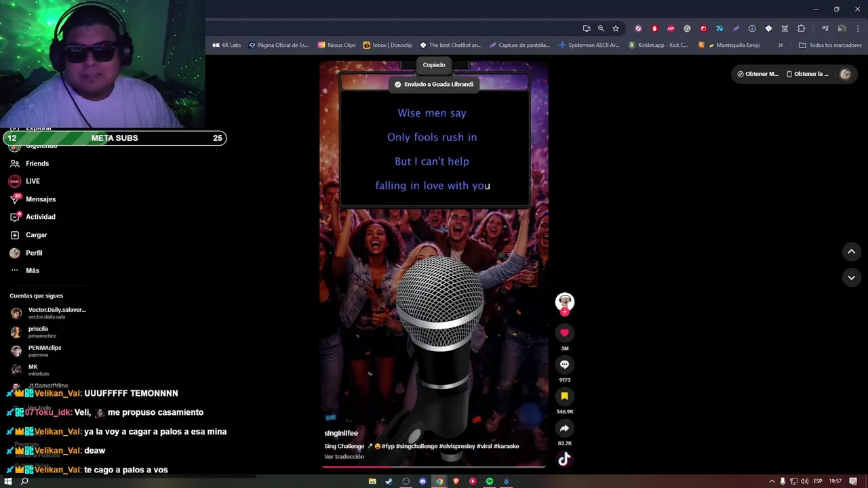Like the video with the heart icon
Viewport: 868px width, 488px height.
564,333
